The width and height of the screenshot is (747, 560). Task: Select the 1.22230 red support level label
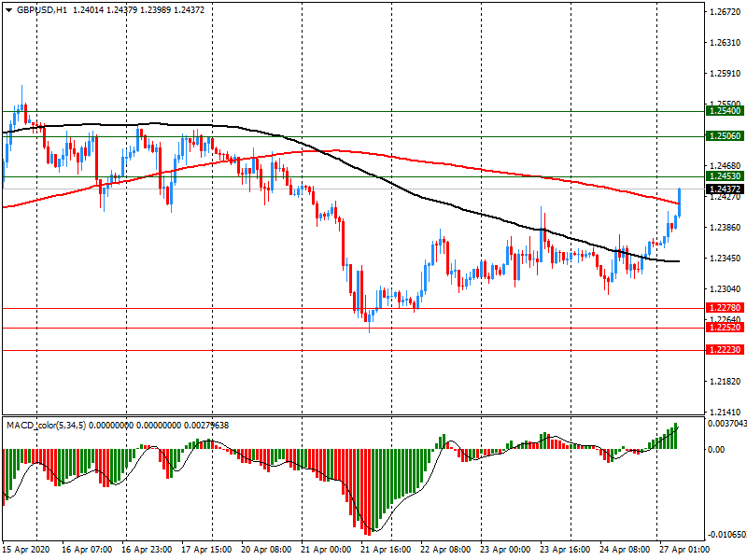[726, 349]
